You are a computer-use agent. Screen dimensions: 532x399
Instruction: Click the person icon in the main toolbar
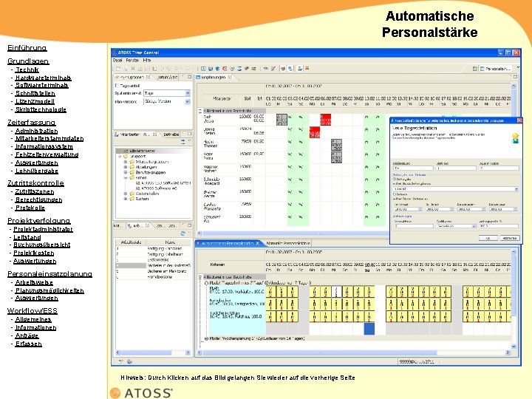coord(299,69)
